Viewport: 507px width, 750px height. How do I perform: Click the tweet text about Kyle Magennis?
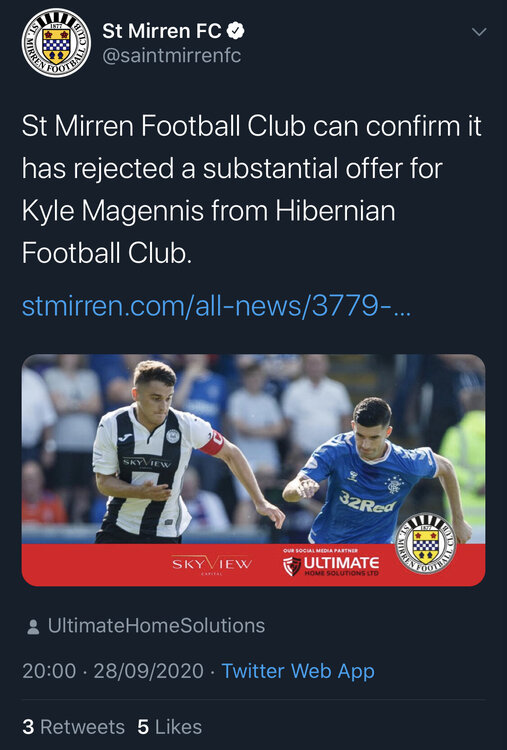(x=252, y=189)
